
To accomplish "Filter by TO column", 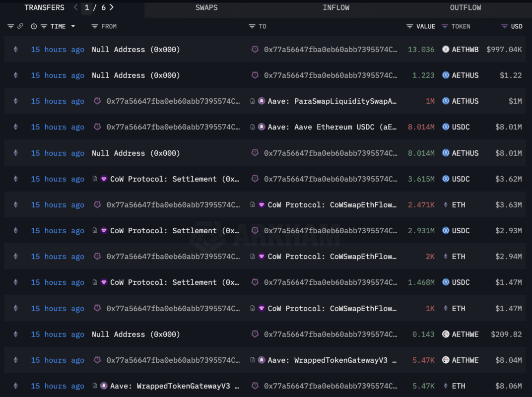I will click(x=252, y=26).
